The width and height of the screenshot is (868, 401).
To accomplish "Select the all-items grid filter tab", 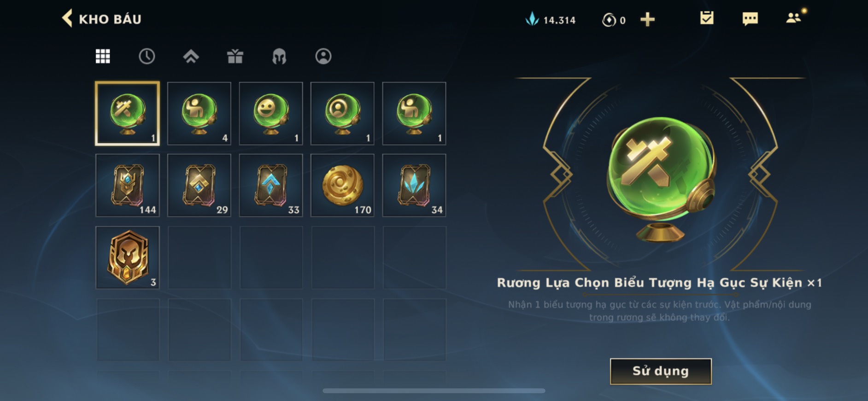I will (x=103, y=56).
